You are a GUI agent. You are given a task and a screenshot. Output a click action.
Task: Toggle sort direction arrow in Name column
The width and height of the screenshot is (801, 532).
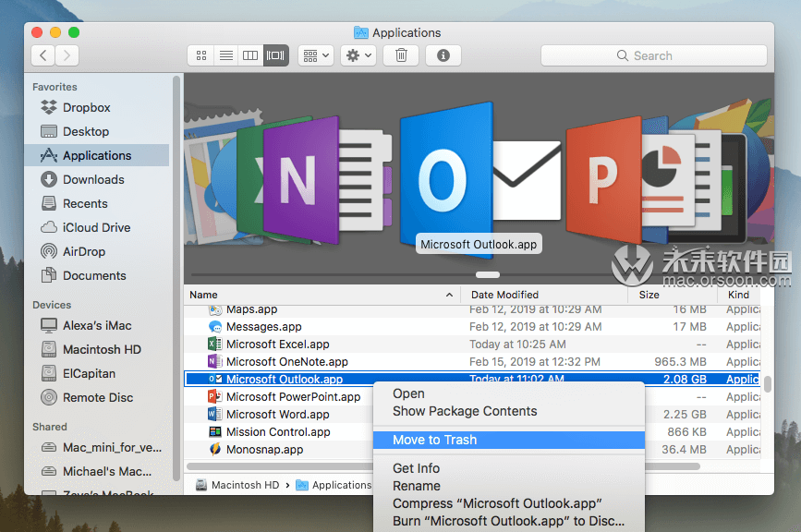pyautogui.click(x=449, y=296)
